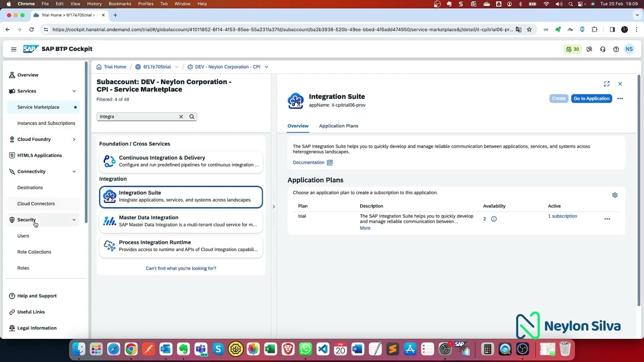The height and width of the screenshot is (362, 644).
Task: Open Microsoft Excel from the dock
Action: 270,349
